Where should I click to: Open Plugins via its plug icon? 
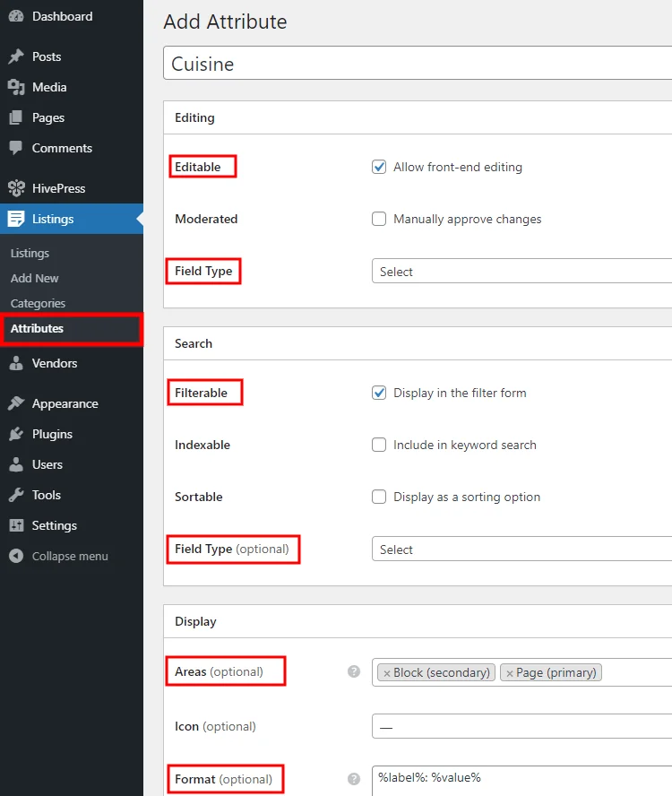pos(18,434)
